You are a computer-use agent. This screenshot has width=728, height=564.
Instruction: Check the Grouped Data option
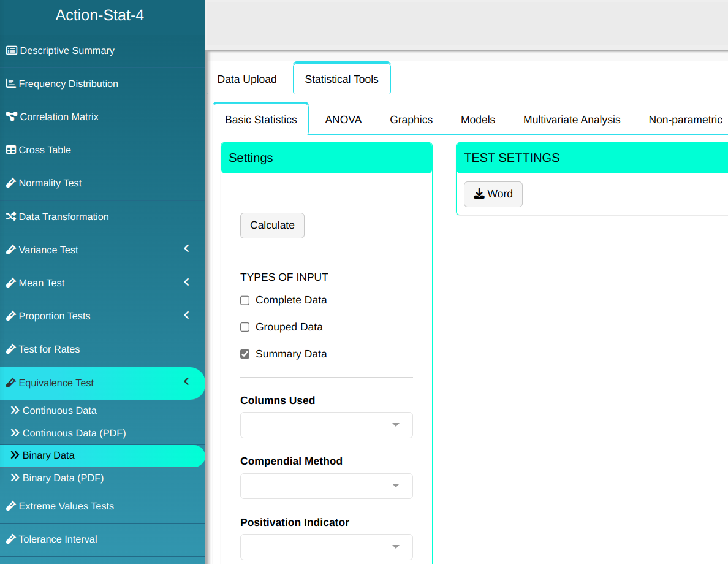coord(245,327)
